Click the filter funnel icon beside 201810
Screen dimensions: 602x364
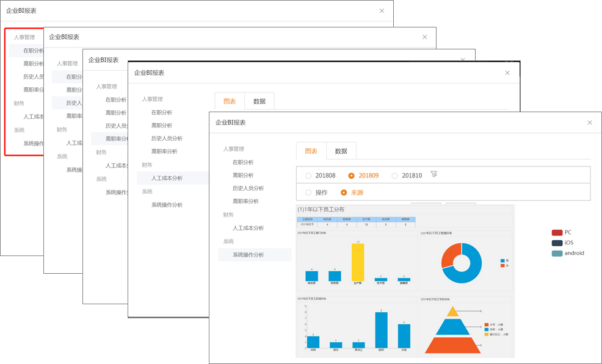coord(433,174)
